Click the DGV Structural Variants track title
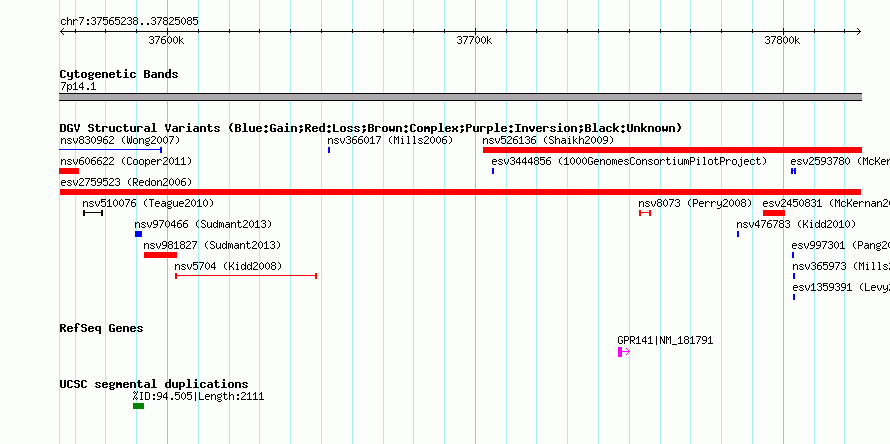890x444 pixels. [x=371, y=128]
